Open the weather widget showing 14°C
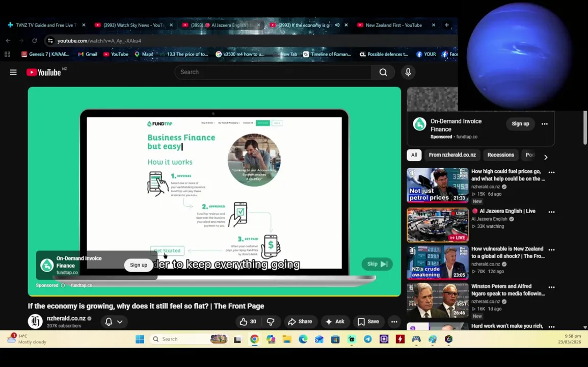The image size is (588, 367). pos(26,339)
